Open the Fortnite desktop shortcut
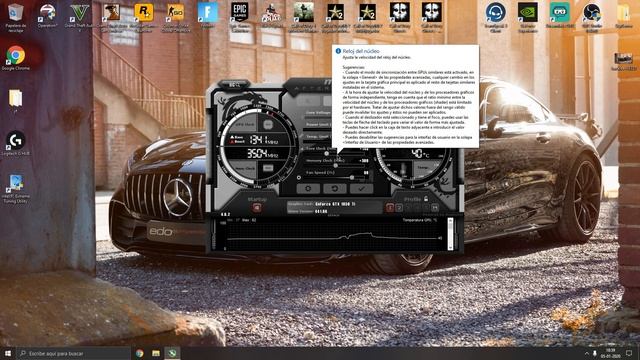The width and height of the screenshot is (640, 360). click(x=207, y=16)
